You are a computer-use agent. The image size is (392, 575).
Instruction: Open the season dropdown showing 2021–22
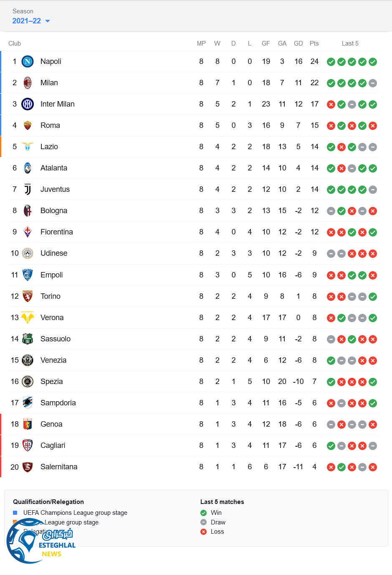tap(31, 21)
